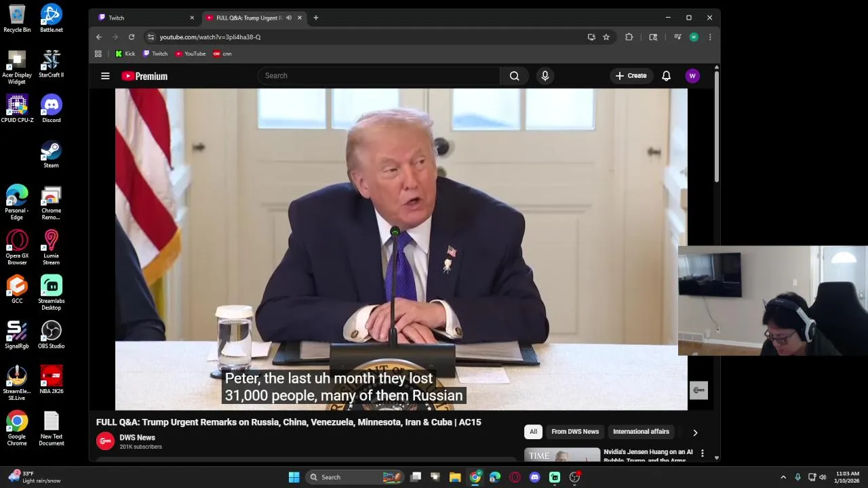Select the International affairs chip
The image size is (868, 488).
[641, 432]
